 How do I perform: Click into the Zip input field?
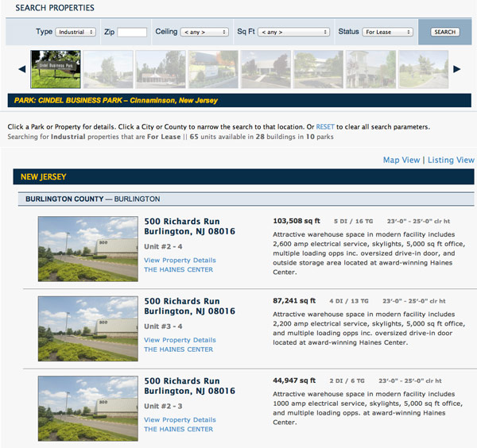click(132, 32)
